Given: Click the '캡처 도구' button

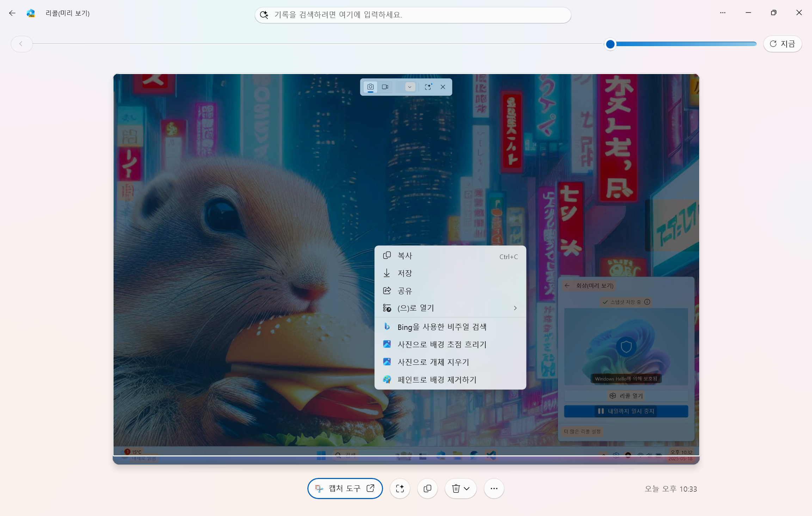Looking at the screenshot, I should coord(345,489).
